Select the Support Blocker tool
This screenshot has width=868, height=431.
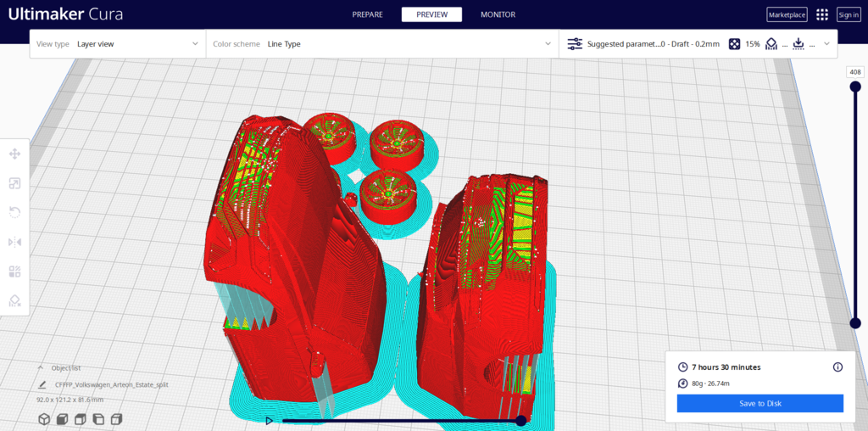pyautogui.click(x=14, y=301)
